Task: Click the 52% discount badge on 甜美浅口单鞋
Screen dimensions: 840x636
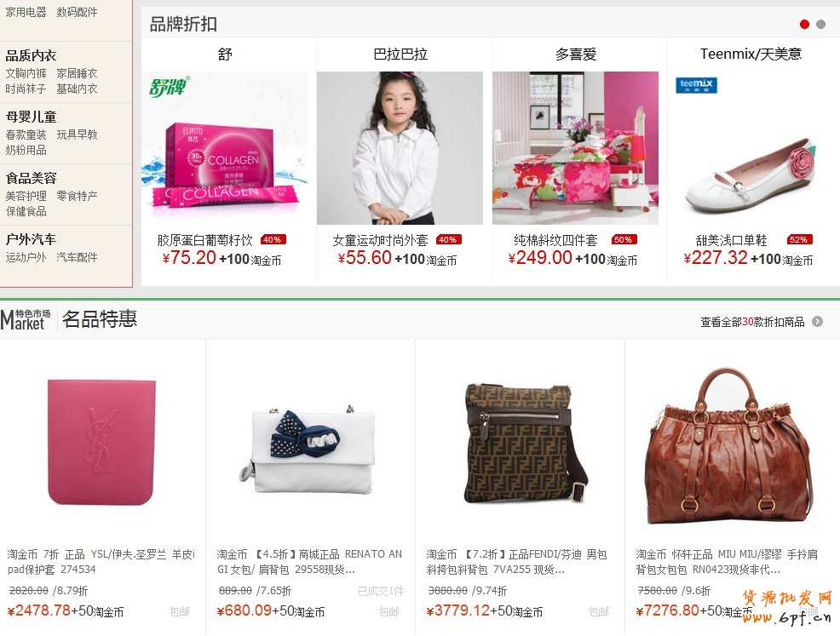Action: [x=800, y=240]
